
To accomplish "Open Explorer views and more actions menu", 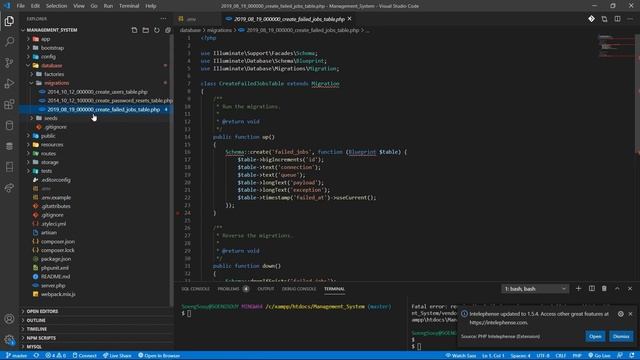I will click(x=163, y=19).
